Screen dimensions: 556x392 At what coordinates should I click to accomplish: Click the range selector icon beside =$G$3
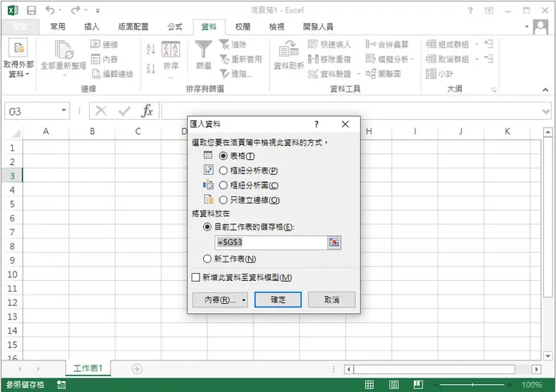334,242
